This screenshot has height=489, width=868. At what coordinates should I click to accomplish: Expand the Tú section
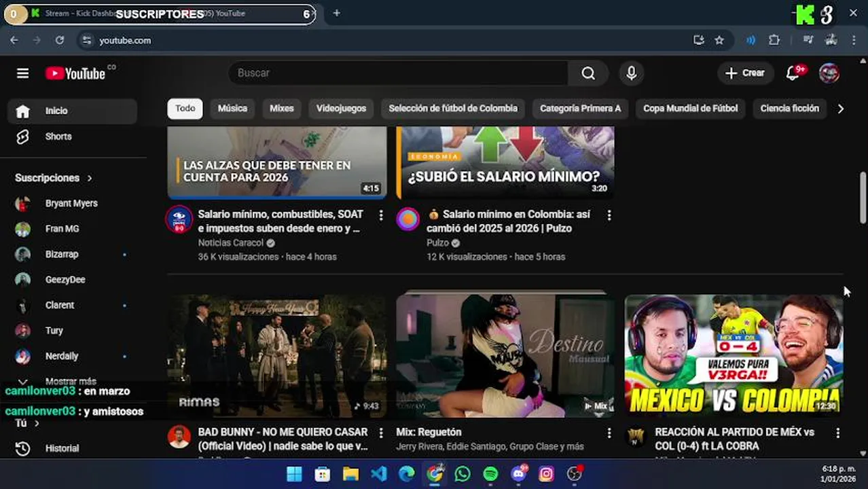pos(27,423)
